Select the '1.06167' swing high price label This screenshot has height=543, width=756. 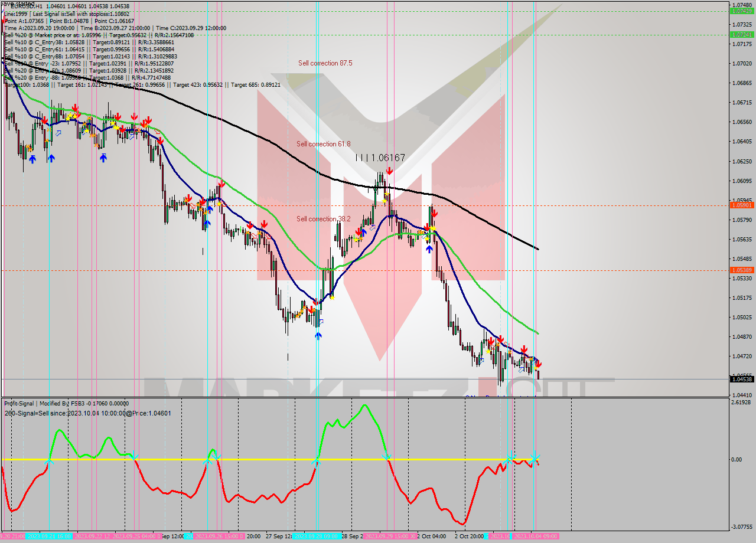click(x=388, y=158)
